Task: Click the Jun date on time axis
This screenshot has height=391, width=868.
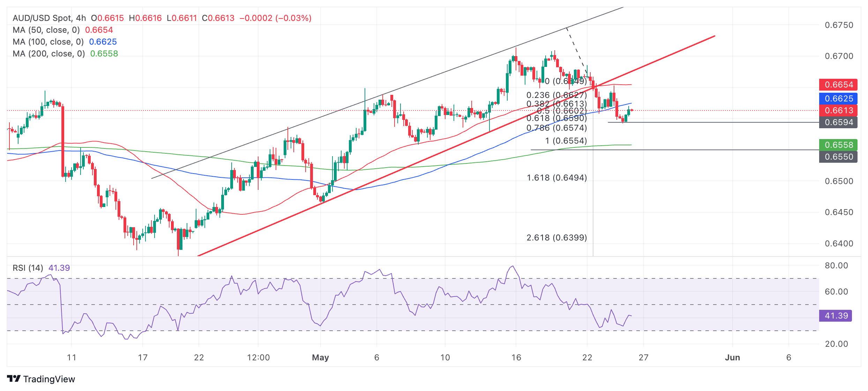Action: click(x=732, y=358)
